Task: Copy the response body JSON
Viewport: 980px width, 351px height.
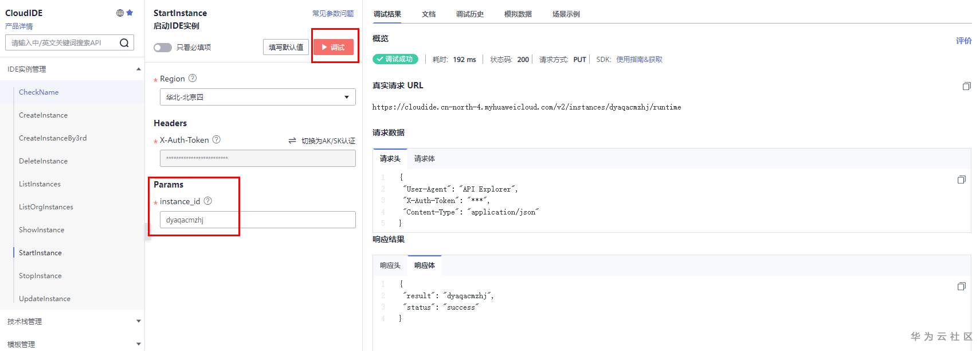Action: pyautogui.click(x=961, y=286)
